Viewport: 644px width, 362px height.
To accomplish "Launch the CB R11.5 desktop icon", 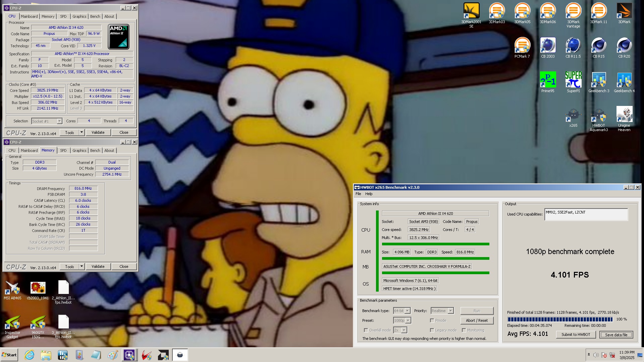I will pyautogui.click(x=573, y=48).
